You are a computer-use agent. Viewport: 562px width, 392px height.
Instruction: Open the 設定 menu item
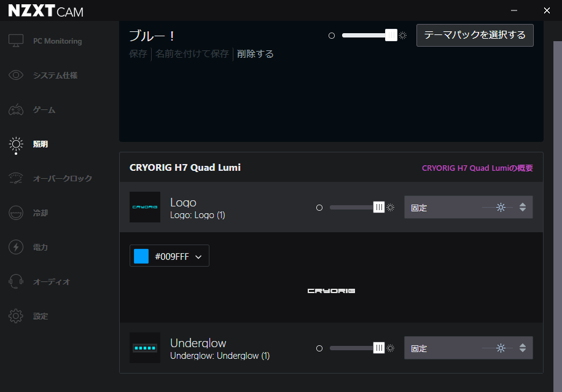click(41, 316)
